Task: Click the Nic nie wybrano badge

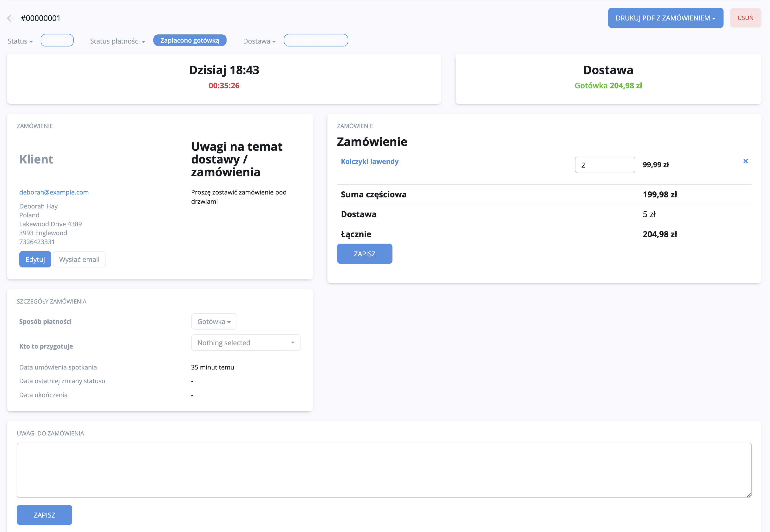Action: tap(316, 40)
